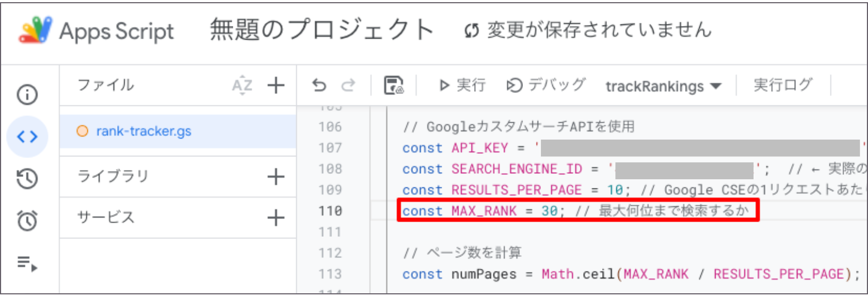Click line number 113 in gutter
Screen dimensions: 868x296
tap(330, 274)
